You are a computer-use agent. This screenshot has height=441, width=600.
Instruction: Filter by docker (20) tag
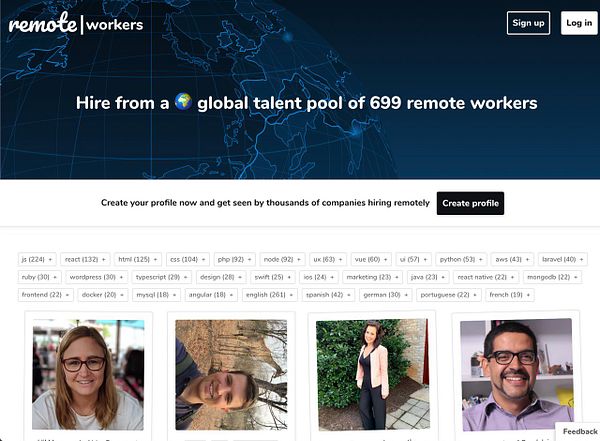103,295
